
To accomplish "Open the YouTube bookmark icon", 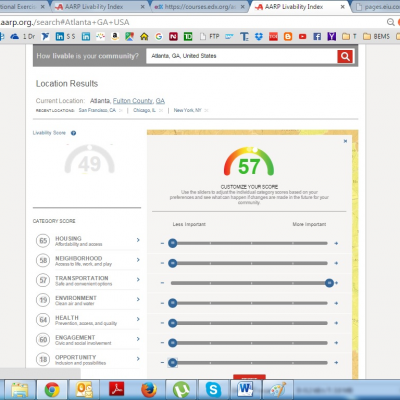I will pyautogui.click(x=303, y=36).
